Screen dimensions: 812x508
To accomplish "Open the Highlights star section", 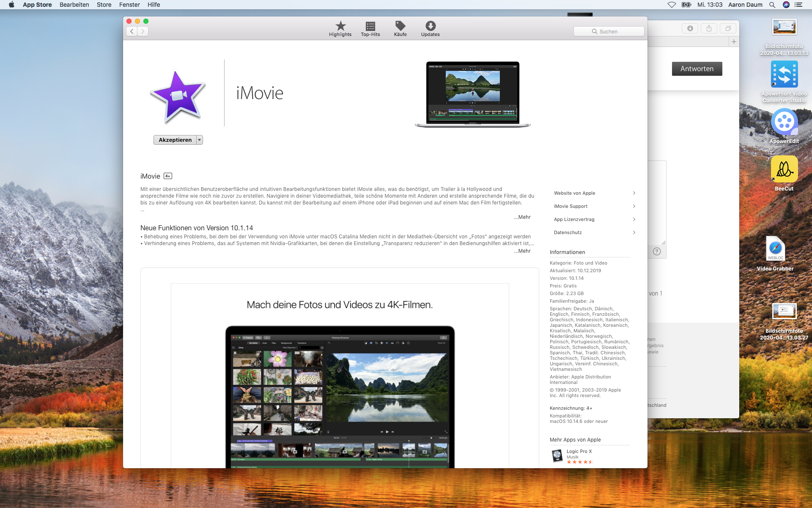I will 340,28.
